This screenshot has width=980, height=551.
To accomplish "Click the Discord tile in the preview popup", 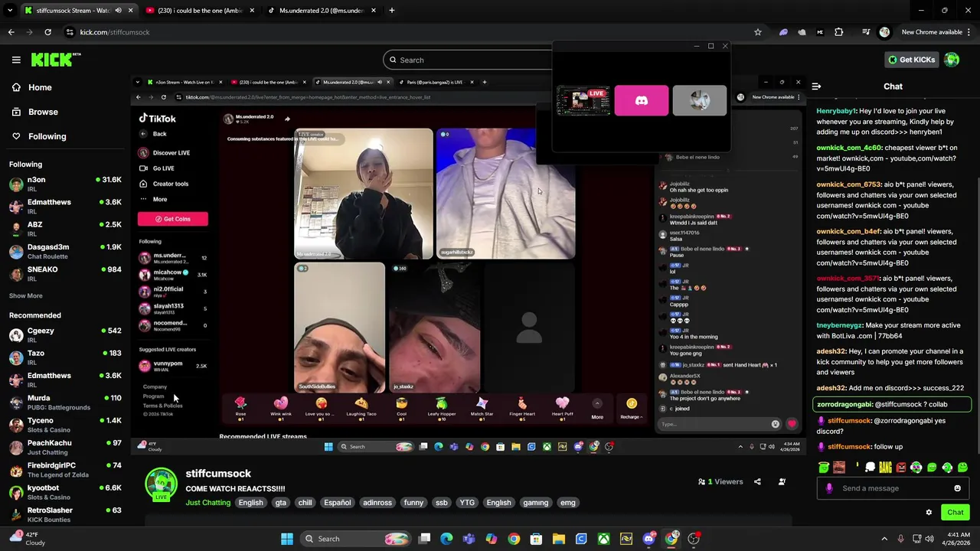I will (x=641, y=100).
